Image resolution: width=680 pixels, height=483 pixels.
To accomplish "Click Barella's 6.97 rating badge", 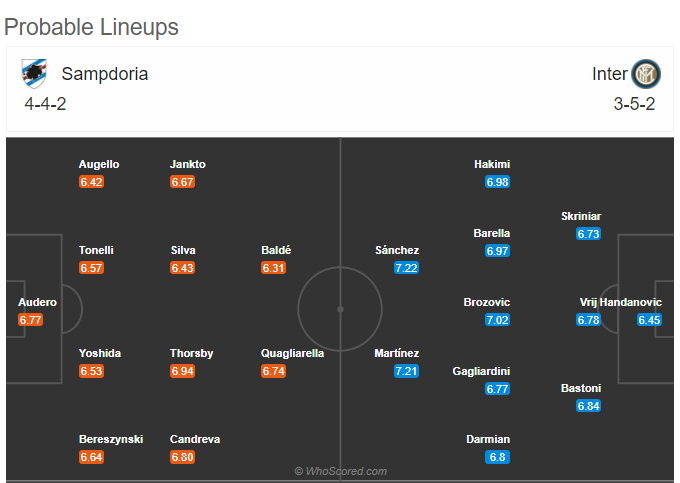I will click(x=497, y=251).
